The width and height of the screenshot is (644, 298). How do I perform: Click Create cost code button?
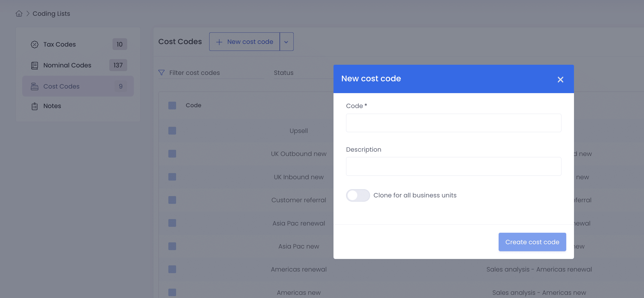(x=532, y=242)
